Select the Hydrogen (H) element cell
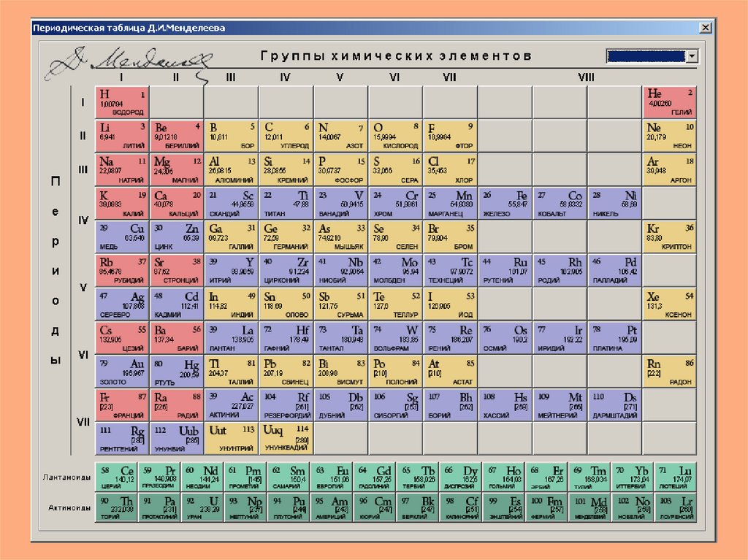This screenshot has width=748, height=560. (122, 102)
